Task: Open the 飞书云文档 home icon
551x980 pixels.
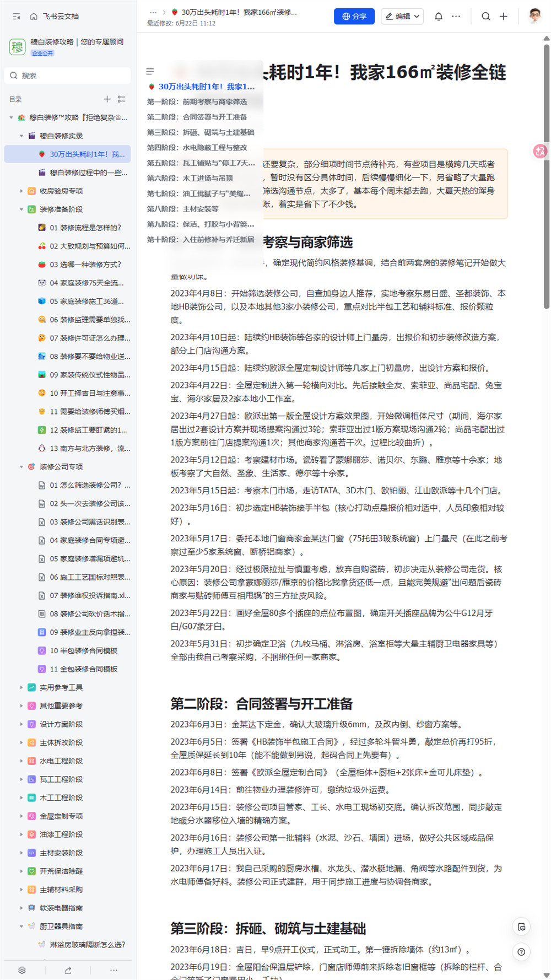Action: [x=34, y=17]
